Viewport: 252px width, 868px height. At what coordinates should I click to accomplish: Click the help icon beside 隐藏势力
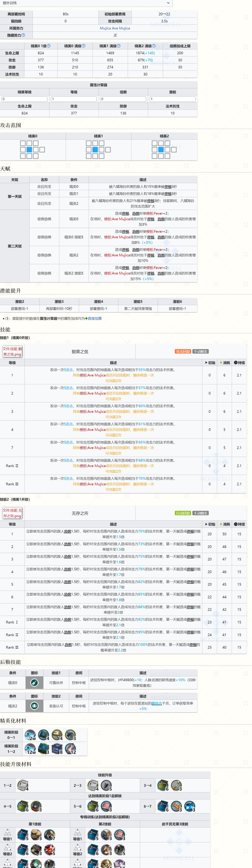(23, 35)
